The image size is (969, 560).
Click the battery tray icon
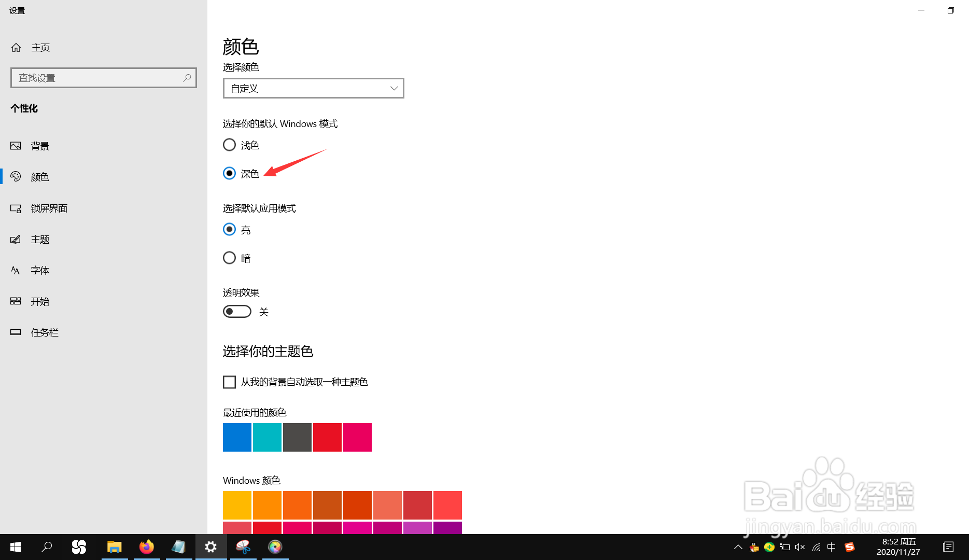(785, 547)
